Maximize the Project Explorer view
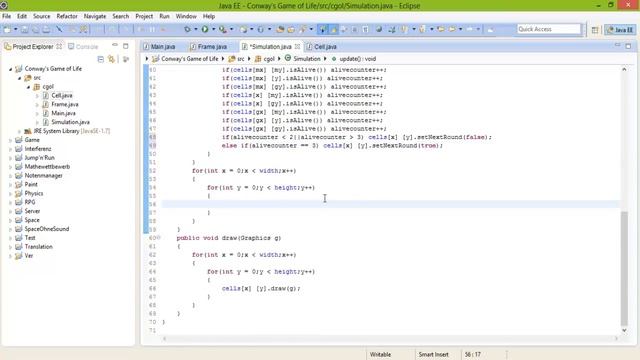 pyautogui.click(x=126, y=46)
